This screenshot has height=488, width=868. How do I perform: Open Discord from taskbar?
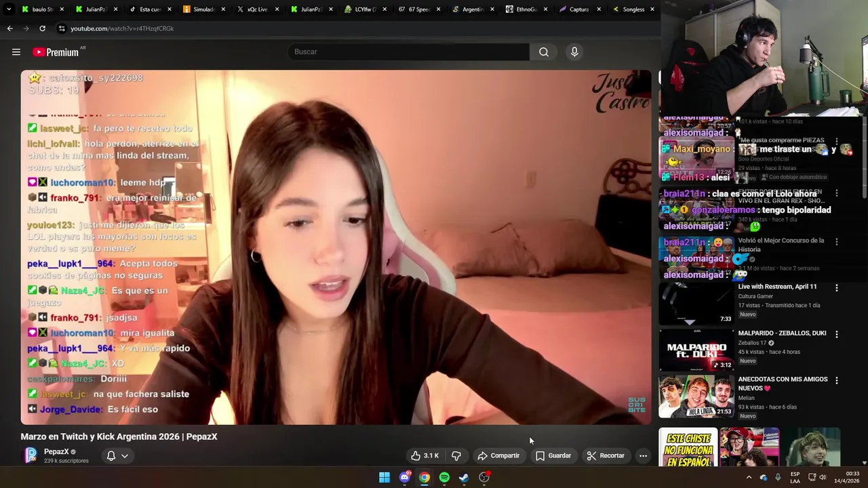pyautogui.click(x=405, y=477)
